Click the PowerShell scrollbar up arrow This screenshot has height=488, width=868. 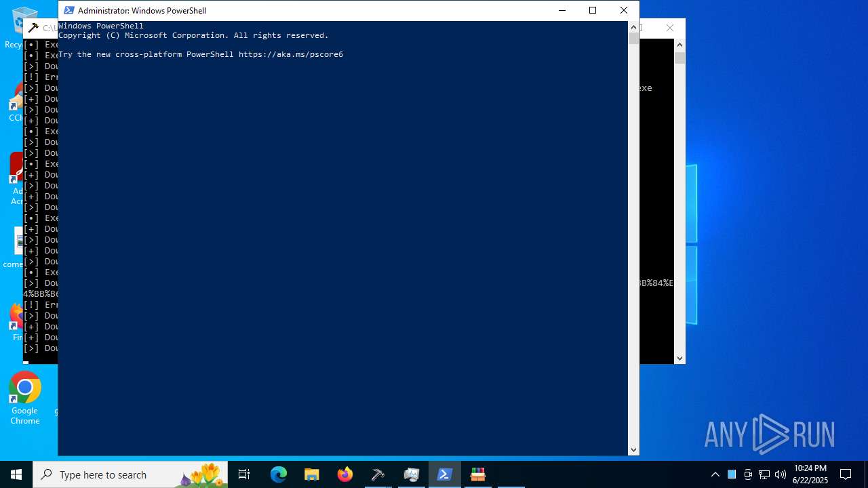coord(634,27)
